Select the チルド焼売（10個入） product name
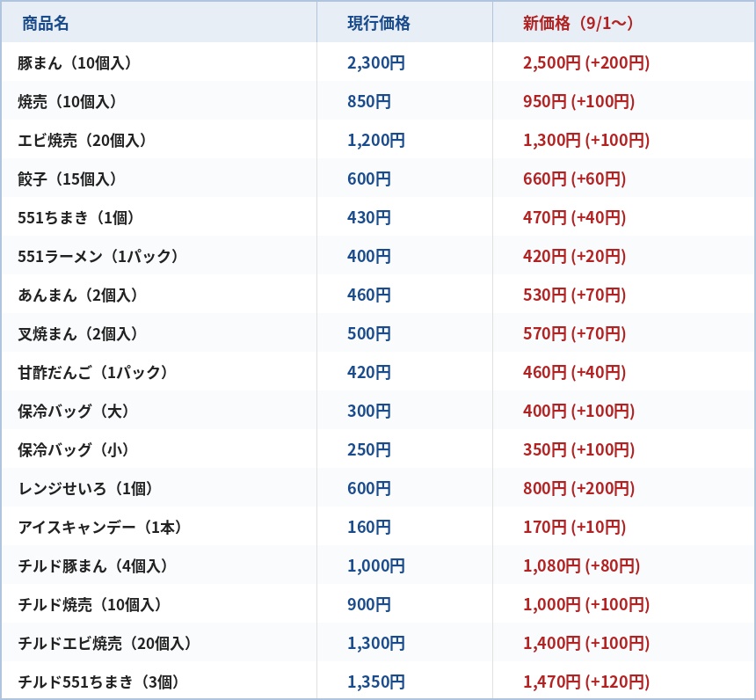756x700 pixels. click(x=89, y=604)
